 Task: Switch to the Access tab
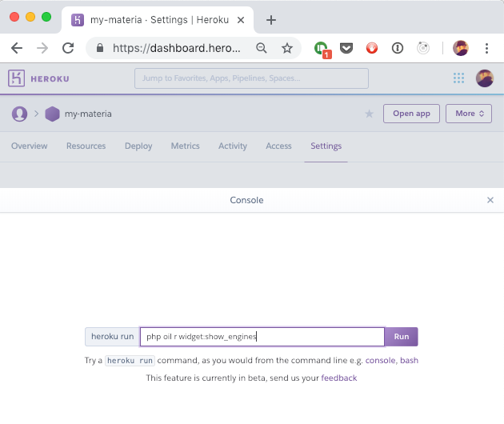tap(278, 146)
